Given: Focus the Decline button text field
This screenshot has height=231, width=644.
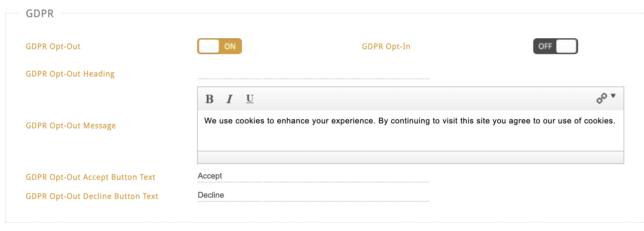Looking at the screenshot, I should point(313,195).
